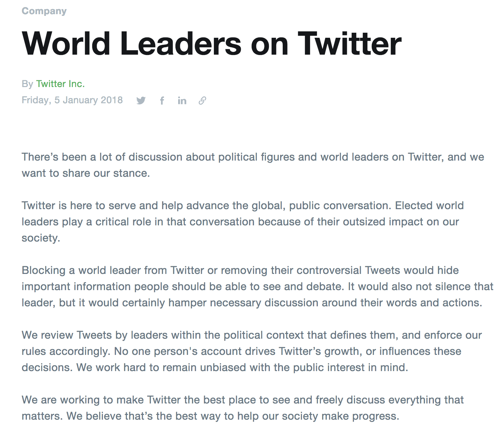Open the Twitter Inc. author link
Image resolution: width=496 pixels, height=448 pixels.
point(60,84)
